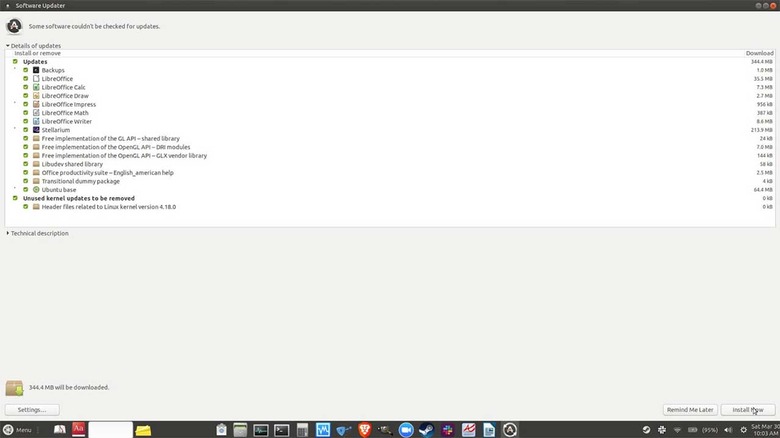Click the Stellarium app icon
Image resolution: width=780 pixels, height=438 pixels.
click(x=36, y=129)
